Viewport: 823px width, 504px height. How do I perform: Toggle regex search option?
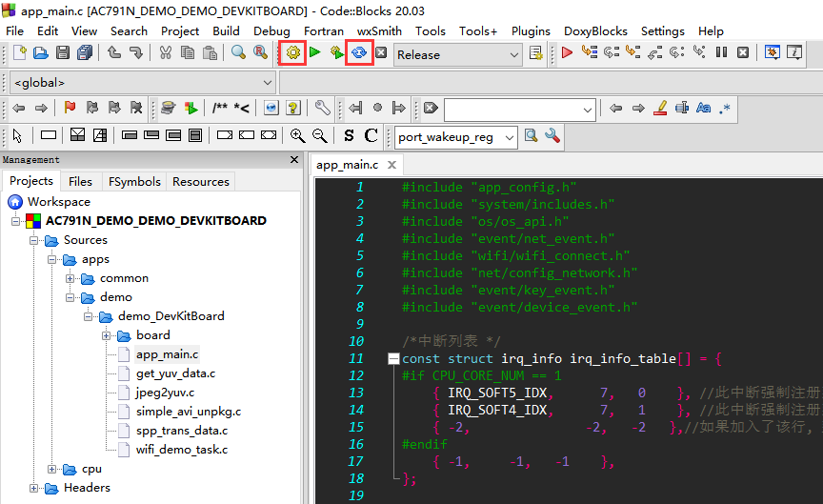725,109
